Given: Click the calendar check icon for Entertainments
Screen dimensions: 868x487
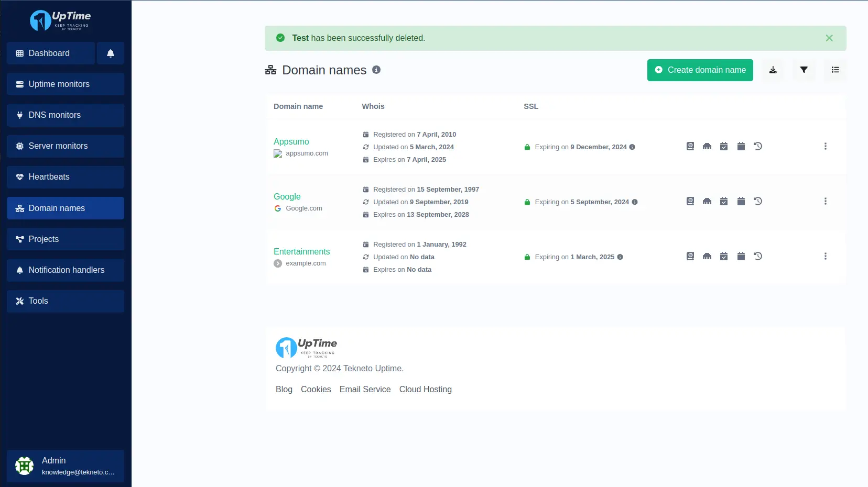Looking at the screenshot, I should pyautogui.click(x=724, y=256).
